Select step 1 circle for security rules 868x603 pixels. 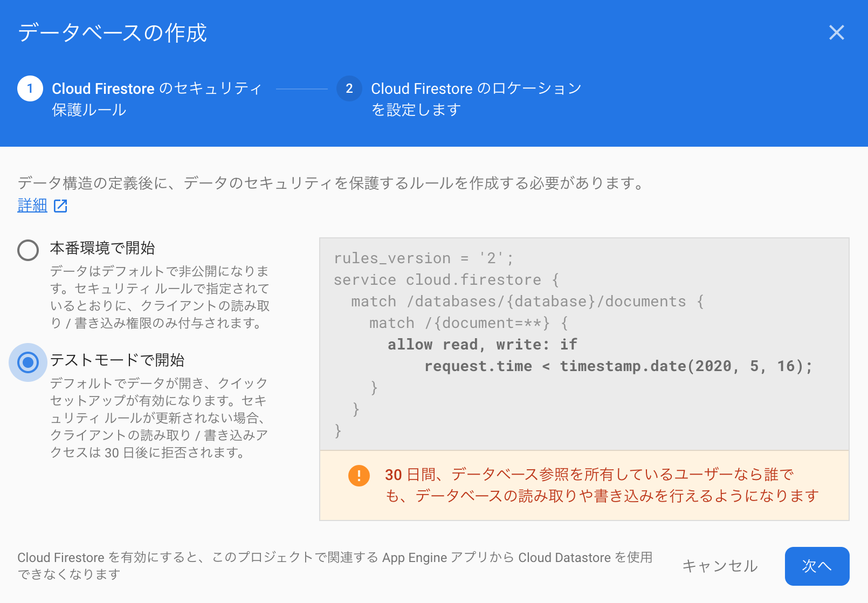click(x=30, y=88)
